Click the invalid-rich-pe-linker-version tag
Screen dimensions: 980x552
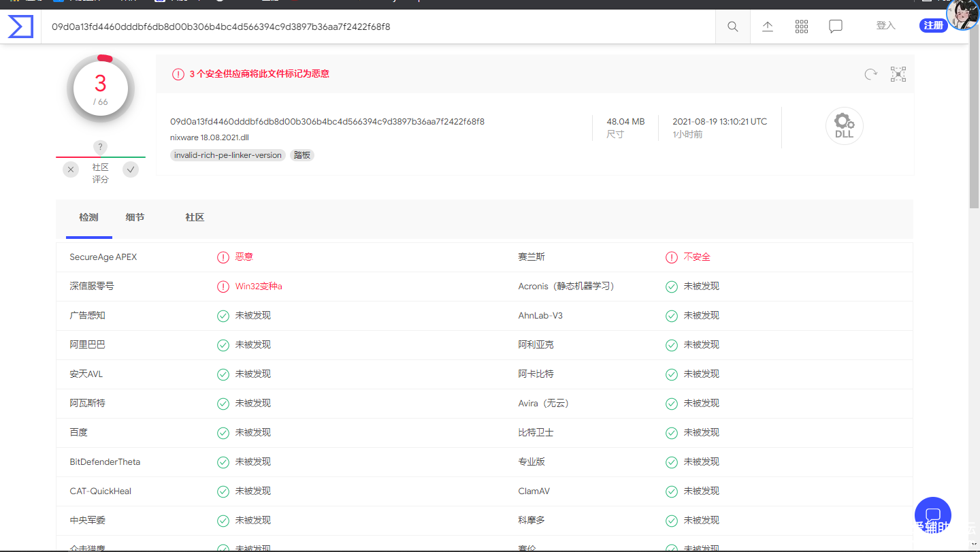pyautogui.click(x=228, y=155)
